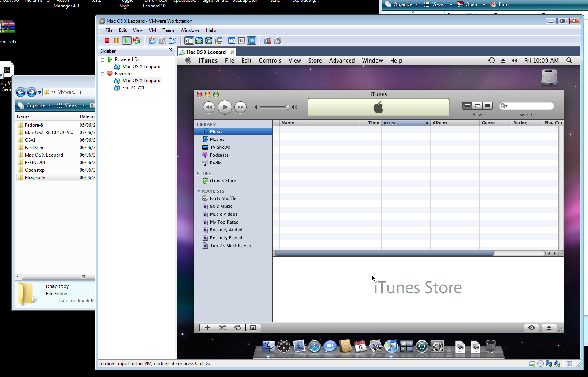Open the search field magnifier dropdown
The height and width of the screenshot is (377, 588).
tap(504, 106)
